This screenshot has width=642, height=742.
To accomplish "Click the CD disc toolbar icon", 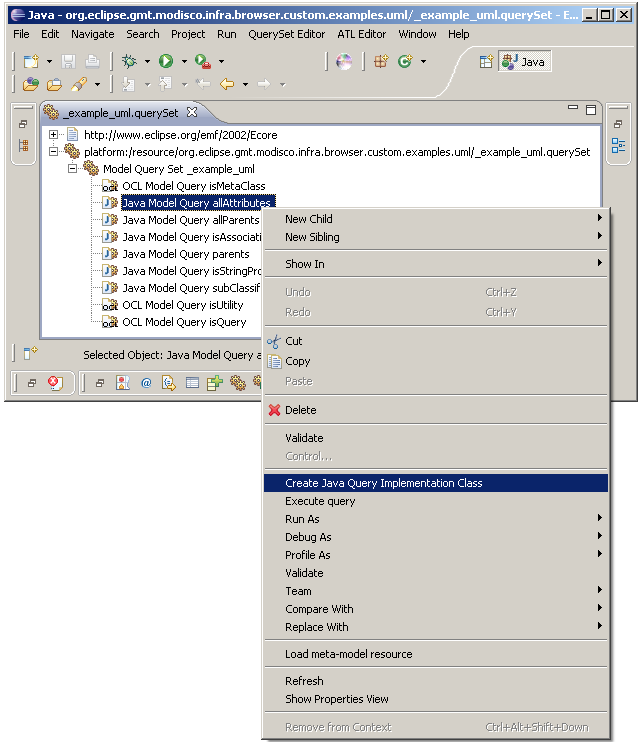I will coord(344,62).
